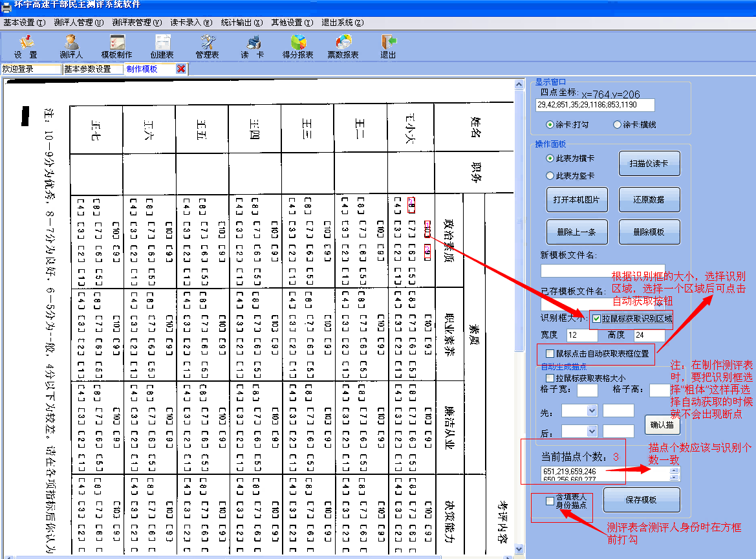
Task: Open the 基本设置(T) menu
Action: [24, 23]
